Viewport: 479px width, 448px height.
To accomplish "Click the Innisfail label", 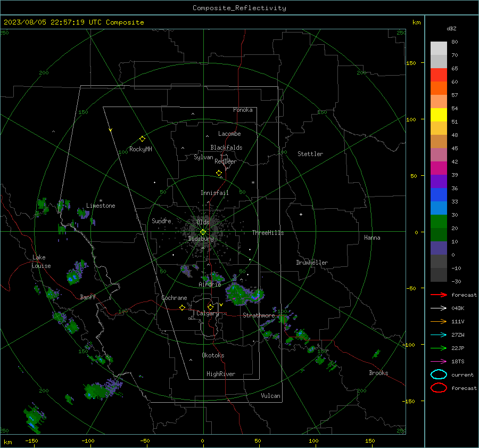I will [x=214, y=193].
